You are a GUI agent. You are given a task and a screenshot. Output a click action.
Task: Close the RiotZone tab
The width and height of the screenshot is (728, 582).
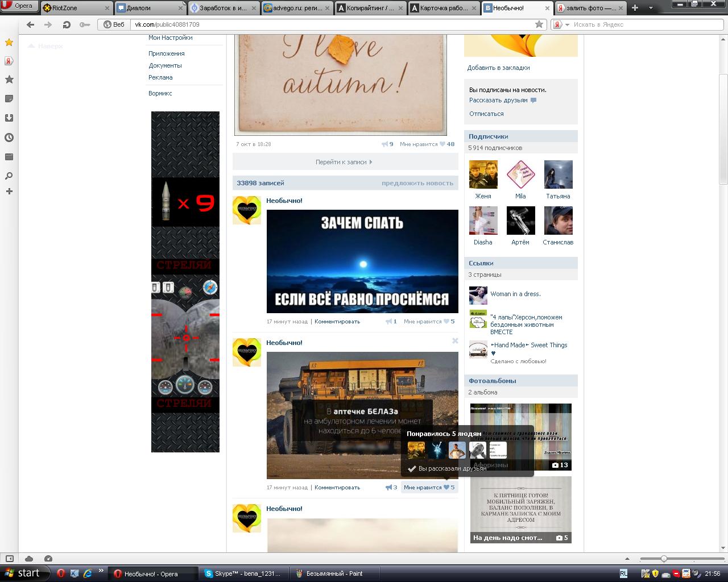click(107, 8)
